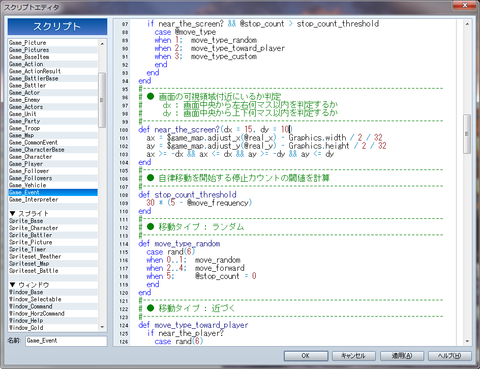Click script list scrollbar down arrow

point(102,327)
